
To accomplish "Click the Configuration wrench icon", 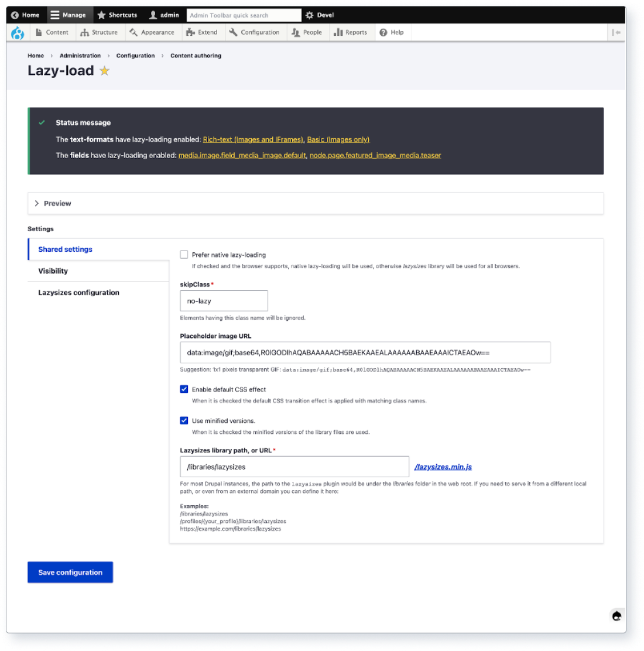I will pos(232,32).
